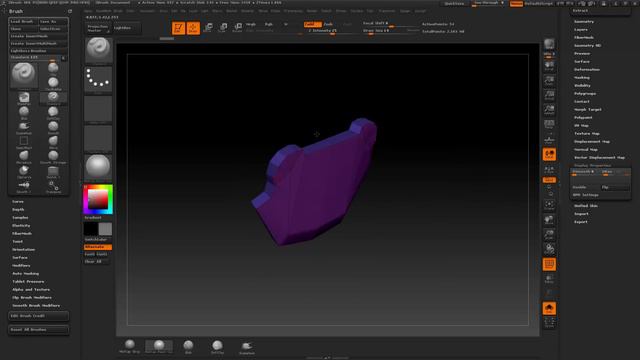This screenshot has width=640, height=360.
Task: Select Scale gizmo button in top shelf
Action: point(223,28)
